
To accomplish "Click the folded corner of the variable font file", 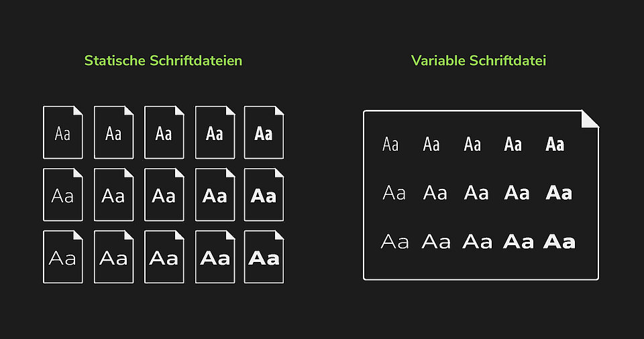I will click(x=590, y=119).
